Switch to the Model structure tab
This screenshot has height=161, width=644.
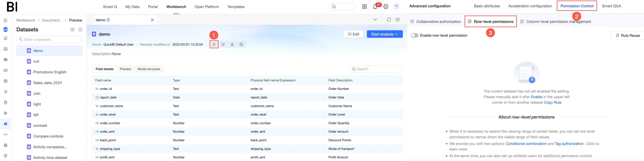(149, 69)
